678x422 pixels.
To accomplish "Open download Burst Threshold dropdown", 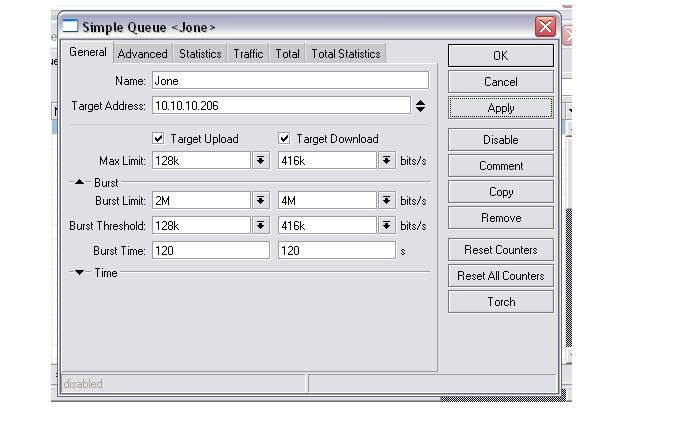I will (387, 225).
